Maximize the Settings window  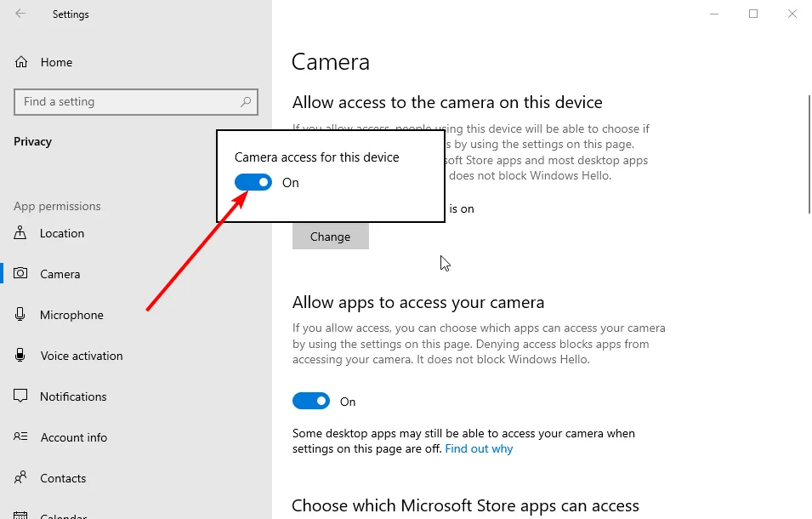753,14
